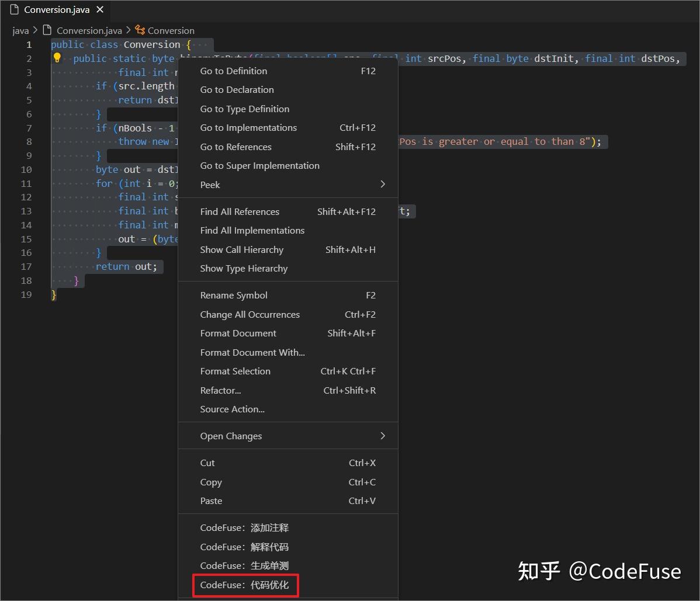Select 'Find All References'
Screen dimensions: 700x601
240,211
